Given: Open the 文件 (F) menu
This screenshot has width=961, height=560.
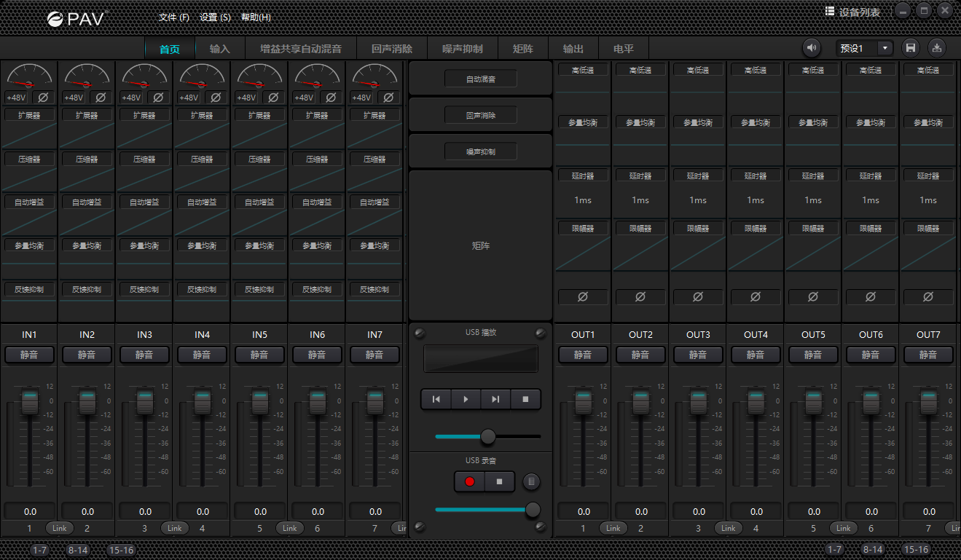Looking at the screenshot, I should pos(173,17).
